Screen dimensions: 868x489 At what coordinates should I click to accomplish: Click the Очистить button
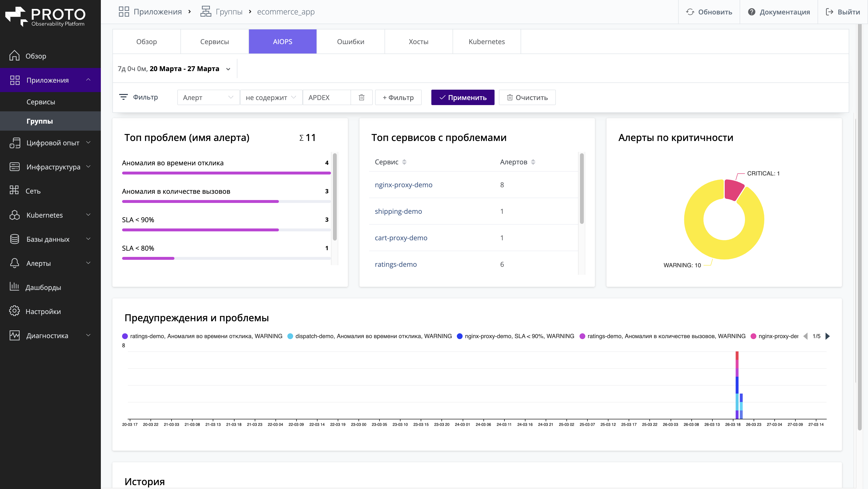[x=527, y=97]
